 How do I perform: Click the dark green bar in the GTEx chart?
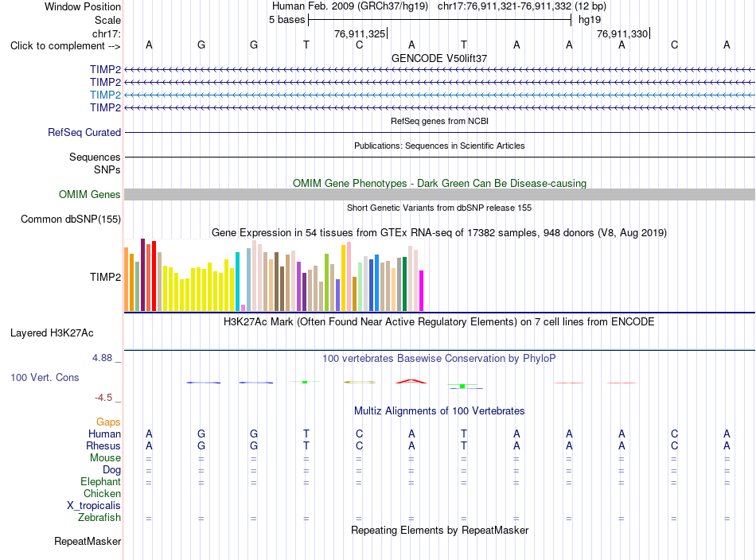[404, 284]
